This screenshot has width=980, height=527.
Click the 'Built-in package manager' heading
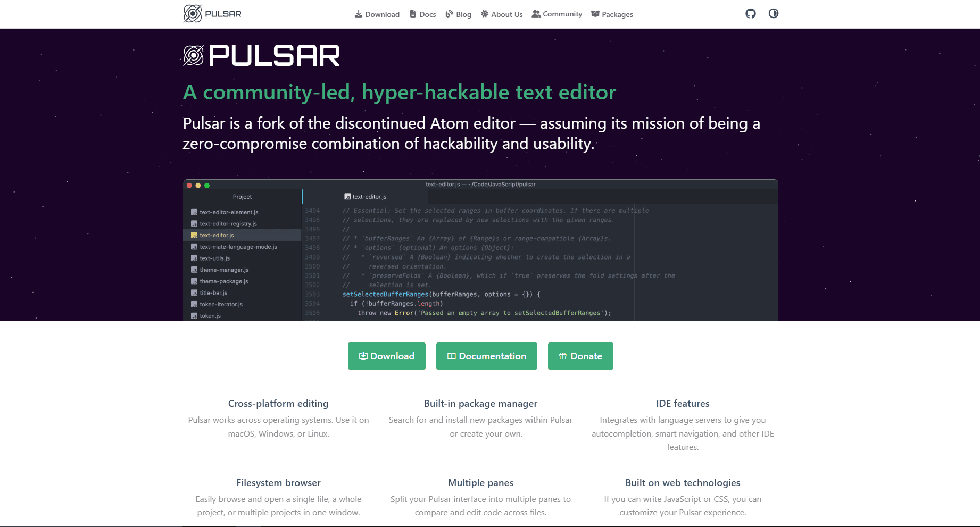pyautogui.click(x=480, y=404)
